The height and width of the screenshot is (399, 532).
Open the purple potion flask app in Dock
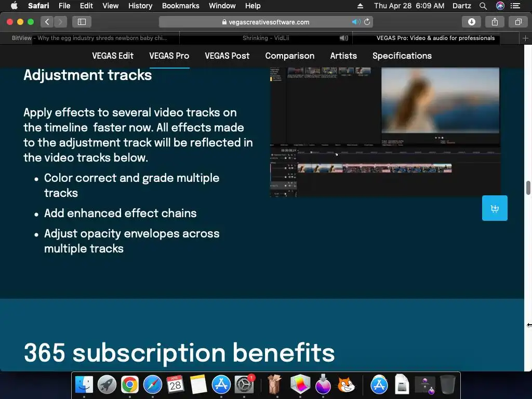point(323,385)
